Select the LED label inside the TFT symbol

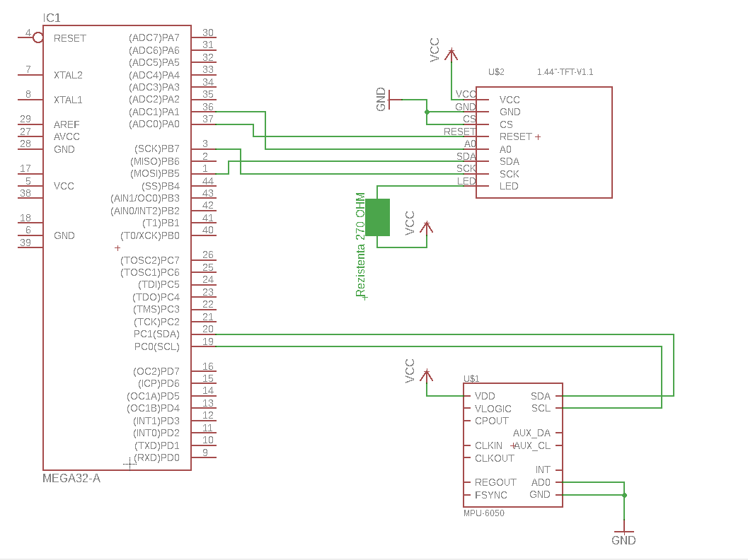click(509, 187)
